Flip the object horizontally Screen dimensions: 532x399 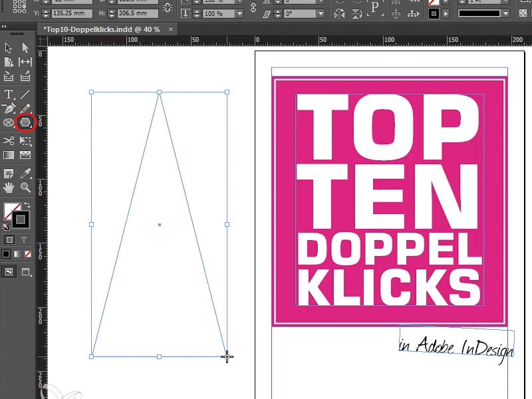(x=339, y=14)
